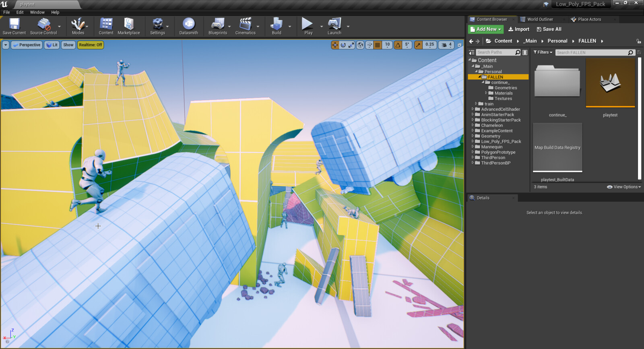Build the level lighting
The height and width of the screenshot is (349, 644).
point(277,27)
